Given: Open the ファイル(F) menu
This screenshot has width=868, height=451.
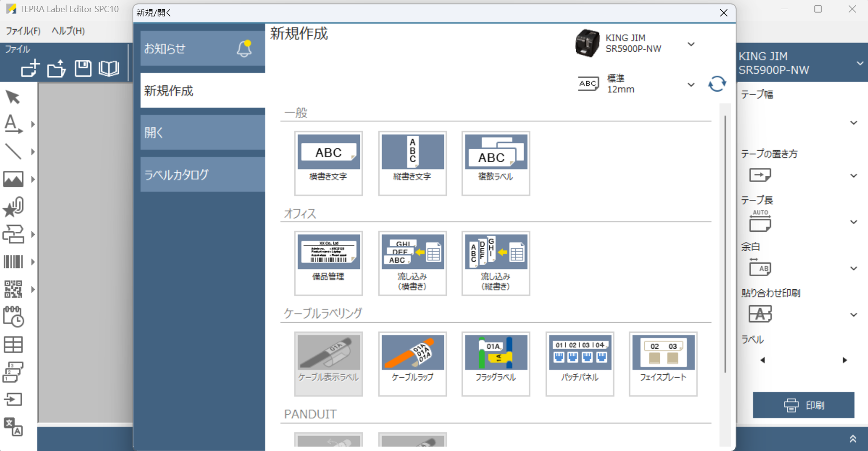Looking at the screenshot, I should pyautogui.click(x=23, y=31).
